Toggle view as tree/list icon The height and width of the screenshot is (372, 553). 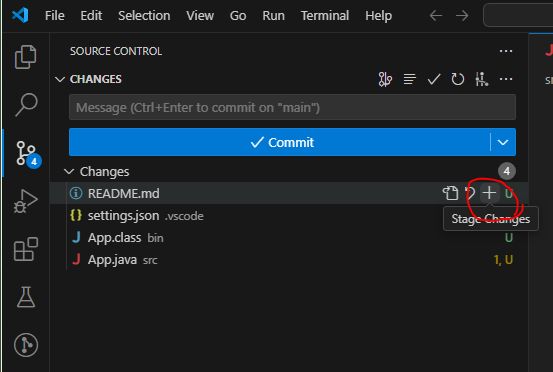click(409, 79)
